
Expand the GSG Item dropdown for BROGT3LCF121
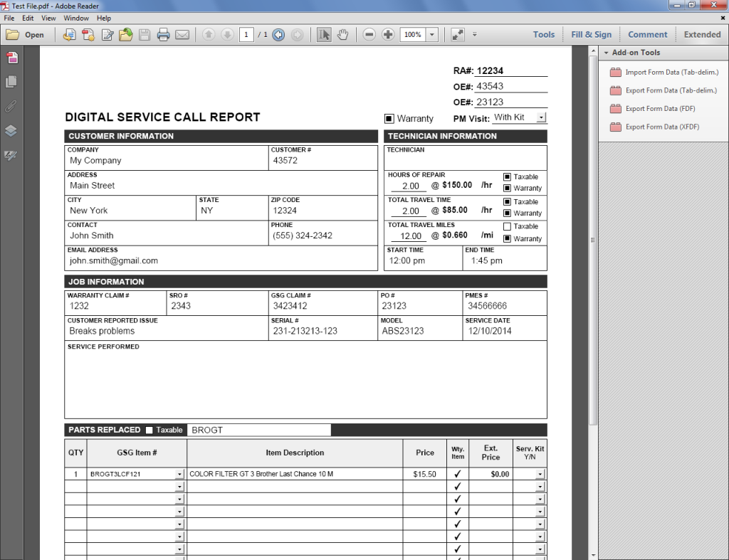point(179,474)
